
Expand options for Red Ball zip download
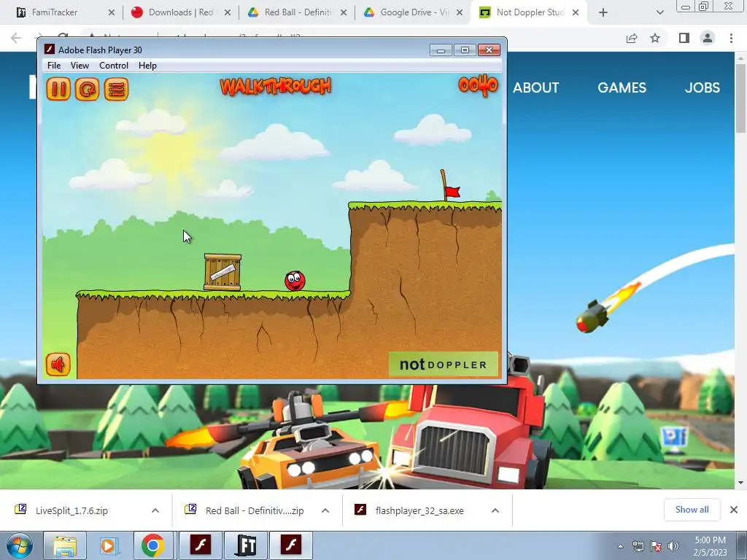click(x=325, y=510)
